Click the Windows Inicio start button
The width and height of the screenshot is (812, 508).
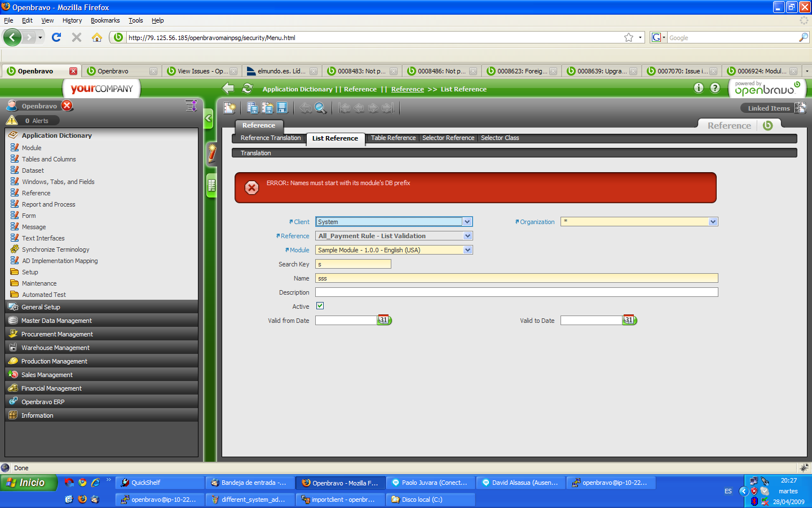coord(29,483)
